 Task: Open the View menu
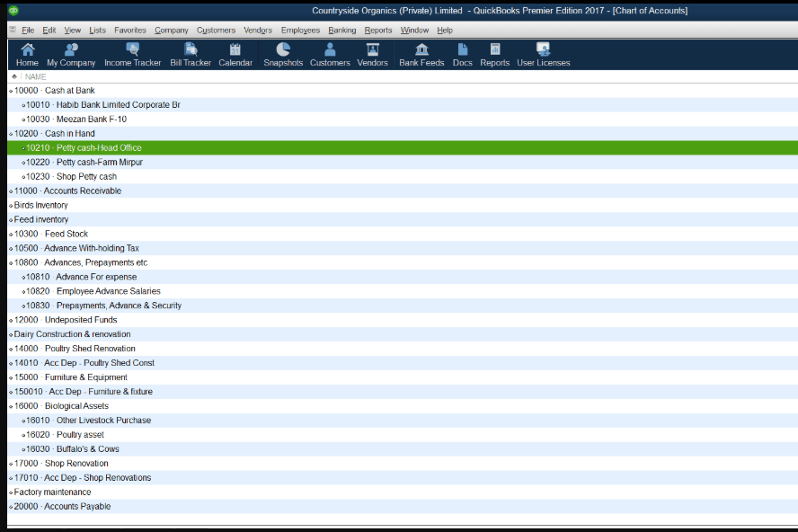tap(72, 30)
